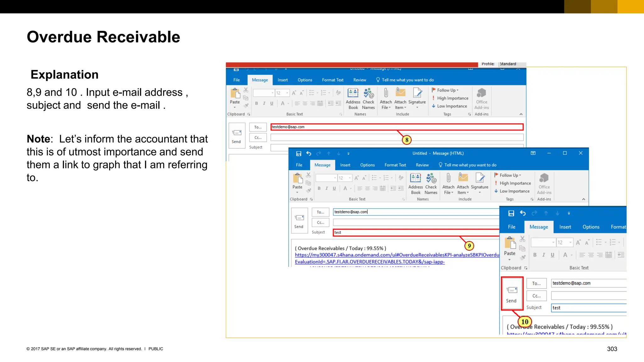Viewport: 644px width, 362px height.
Task: Click Paste icon in front window
Action: point(510,243)
